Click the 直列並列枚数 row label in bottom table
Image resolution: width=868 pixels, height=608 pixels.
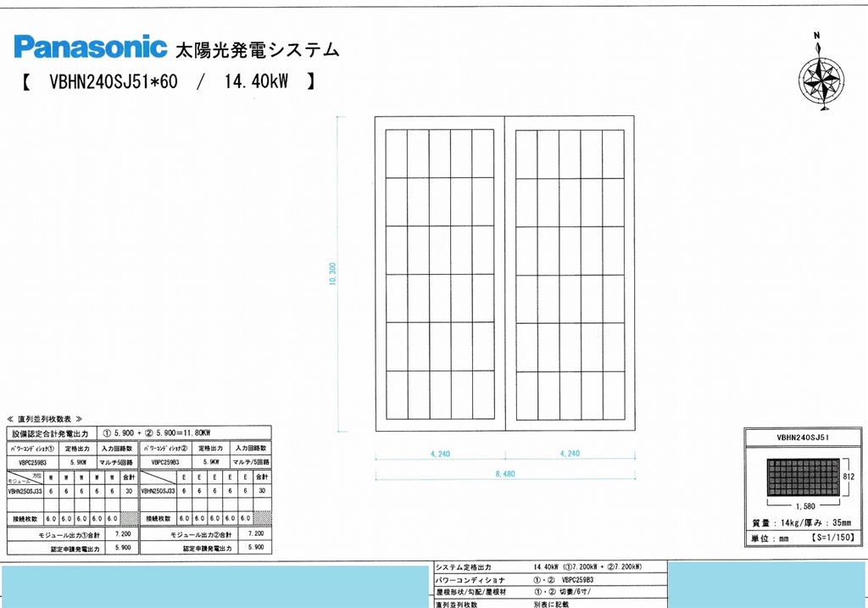click(457, 604)
